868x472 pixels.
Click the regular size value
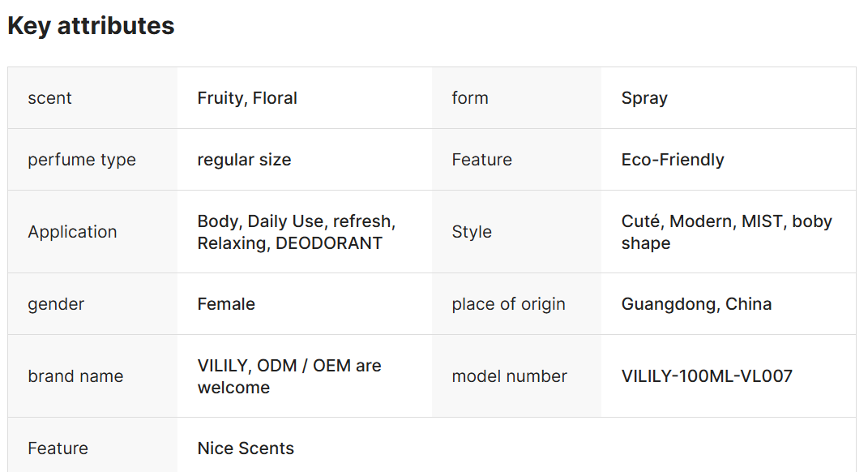(244, 160)
